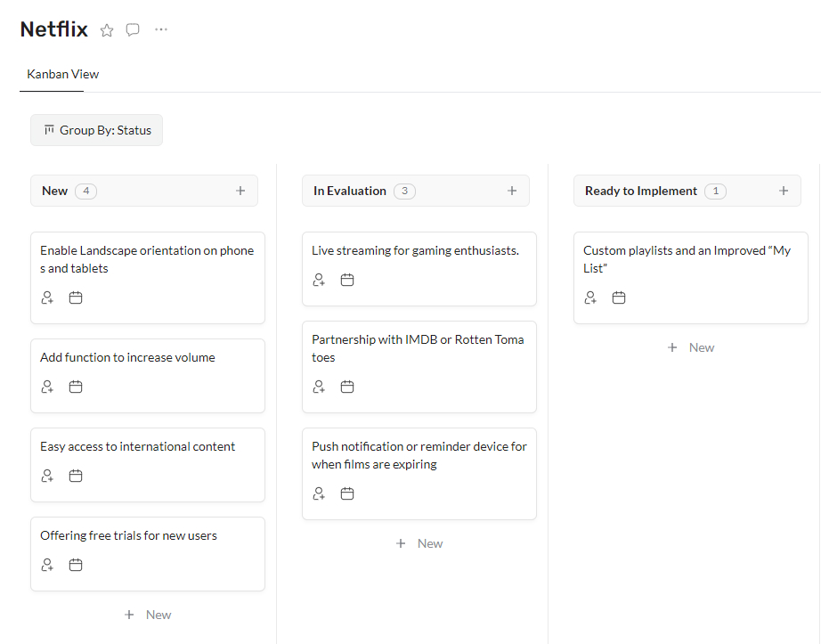Screen dimensions: 821x644
Task: Open the Group By: Status dropdown
Action: pos(97,130)
